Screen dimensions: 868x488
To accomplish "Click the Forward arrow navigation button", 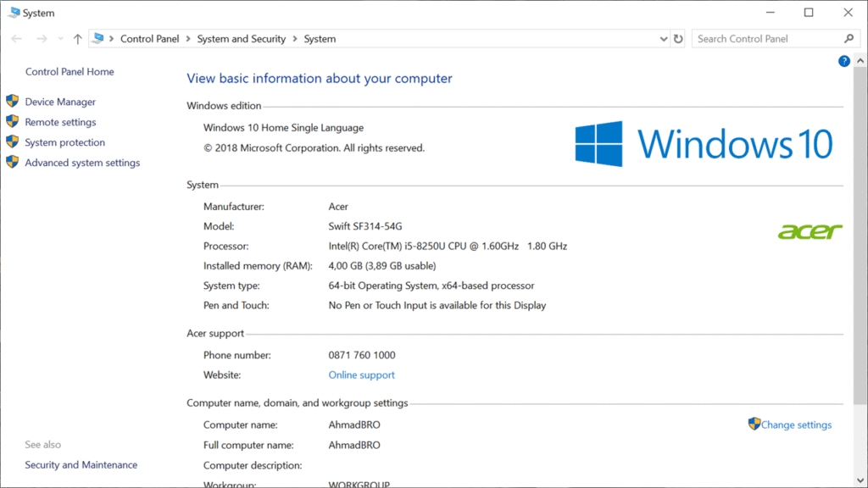I will pyautogui.click(x=41, y=39).
